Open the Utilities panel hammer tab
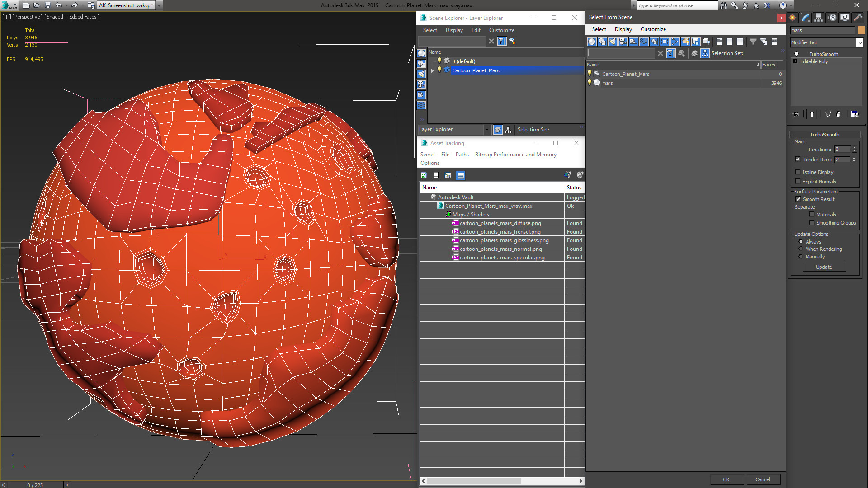The image size is (868, 488). click(858, 18)
